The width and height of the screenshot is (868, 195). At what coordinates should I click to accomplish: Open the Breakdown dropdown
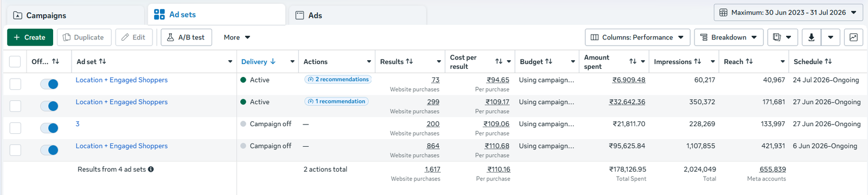(x=729, y=37)
